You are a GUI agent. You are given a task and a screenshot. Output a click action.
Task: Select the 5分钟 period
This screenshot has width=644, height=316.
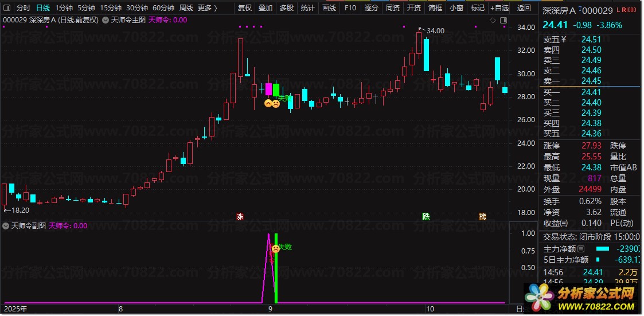click(86, 7)
